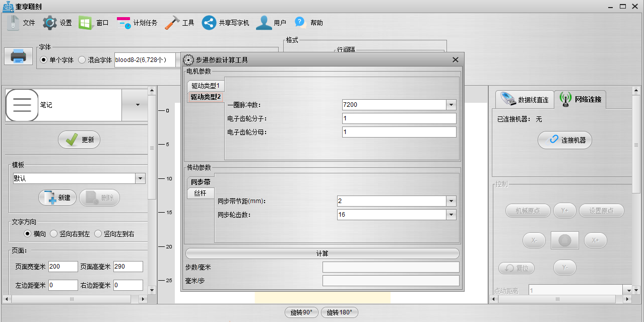Select 竖向右到左 text direction

point(54,234)
